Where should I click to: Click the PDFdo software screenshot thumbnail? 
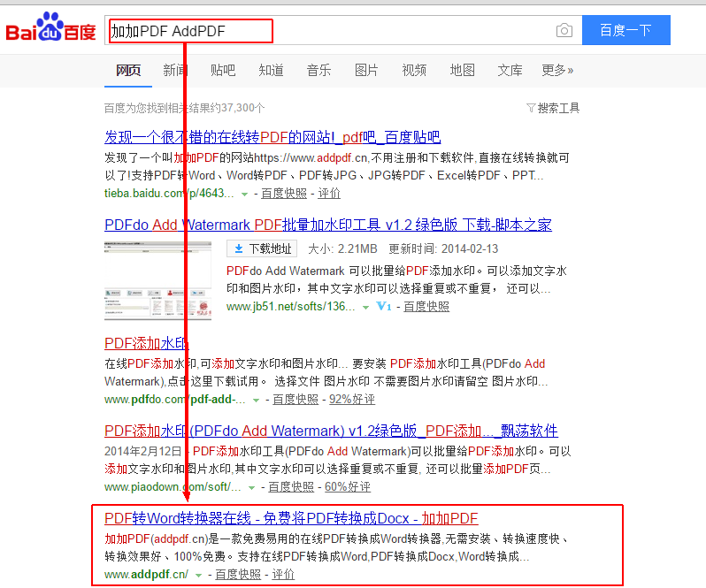tap(158, 280)
